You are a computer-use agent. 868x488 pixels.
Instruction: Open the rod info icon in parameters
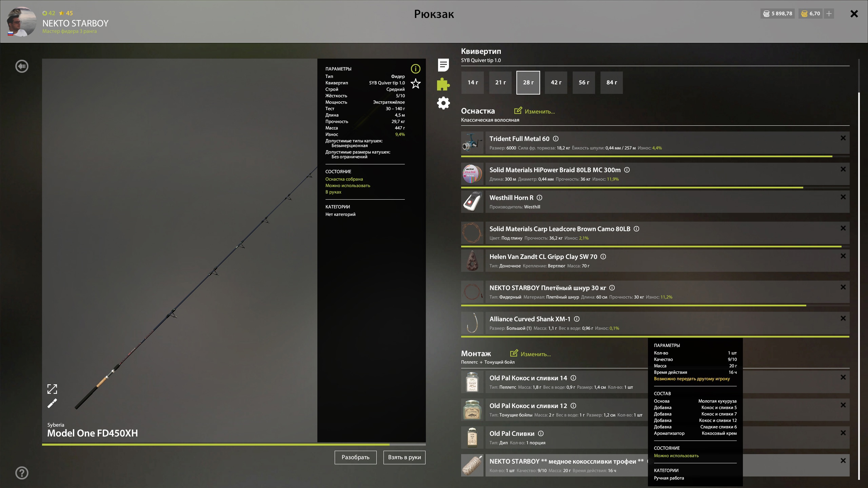(x=415, y=69)
